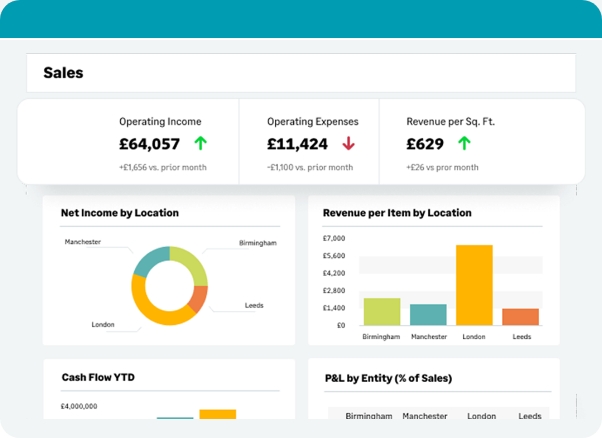Open the Revenue per Item by Location title
This screenshot has height=438, width=602.
point(396,213)
